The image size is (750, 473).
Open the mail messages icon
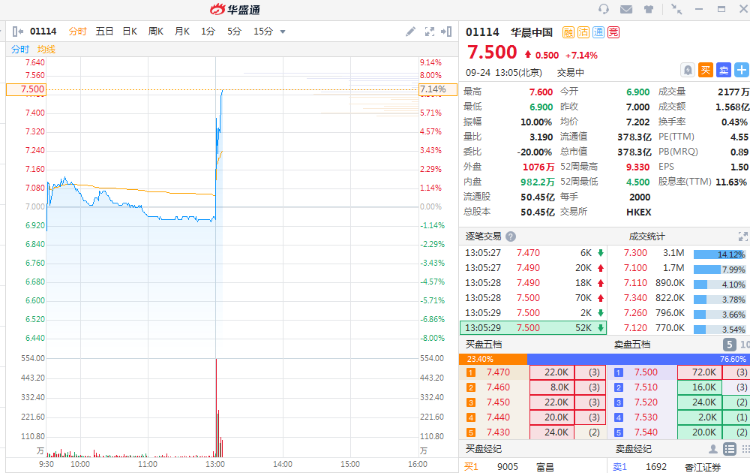(626, 9)
